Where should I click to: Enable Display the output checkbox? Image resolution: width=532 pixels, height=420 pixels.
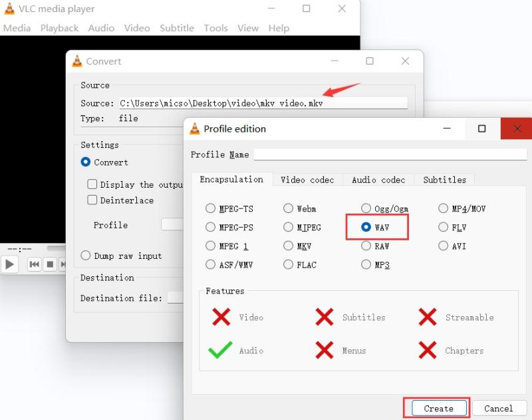(92, 184)
